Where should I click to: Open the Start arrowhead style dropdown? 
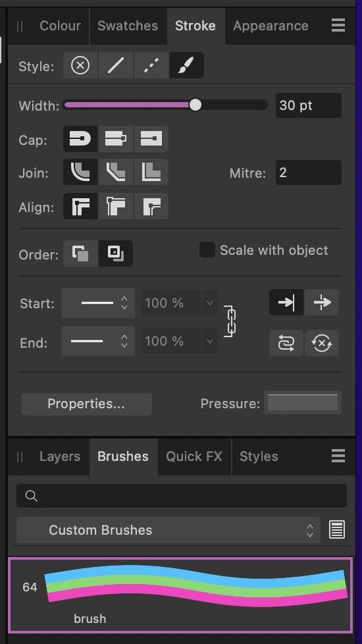click(98, 303)
